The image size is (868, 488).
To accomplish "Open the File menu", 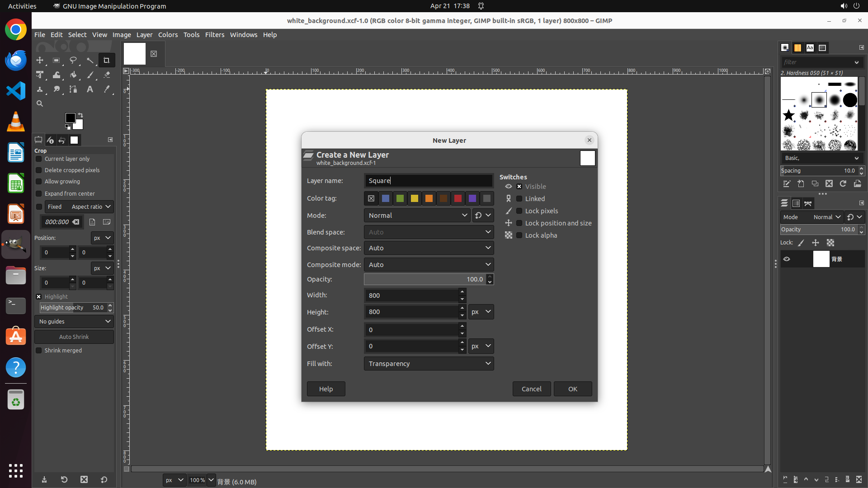I will coord(40,35).
